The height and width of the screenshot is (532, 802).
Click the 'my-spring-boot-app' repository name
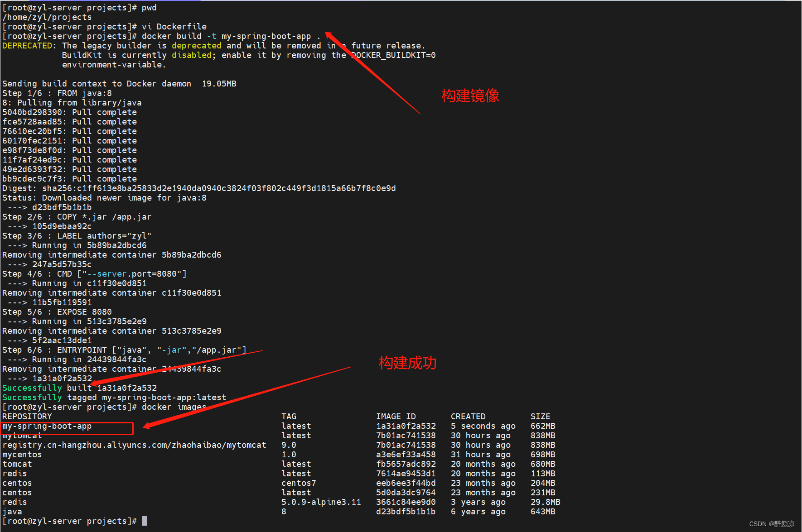coord(47,426)
